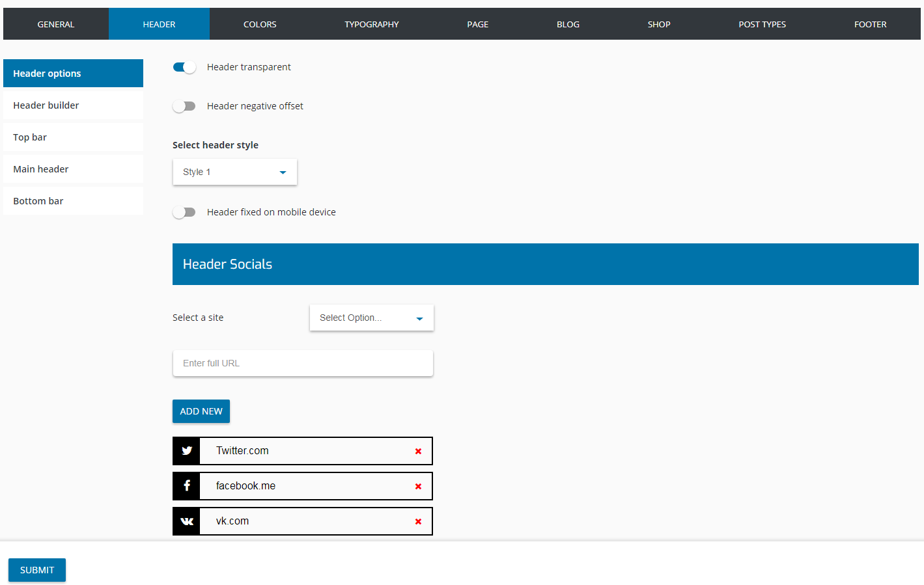Enable Header negative offset switch
This screenshot has width=924, height=585.
184,106
